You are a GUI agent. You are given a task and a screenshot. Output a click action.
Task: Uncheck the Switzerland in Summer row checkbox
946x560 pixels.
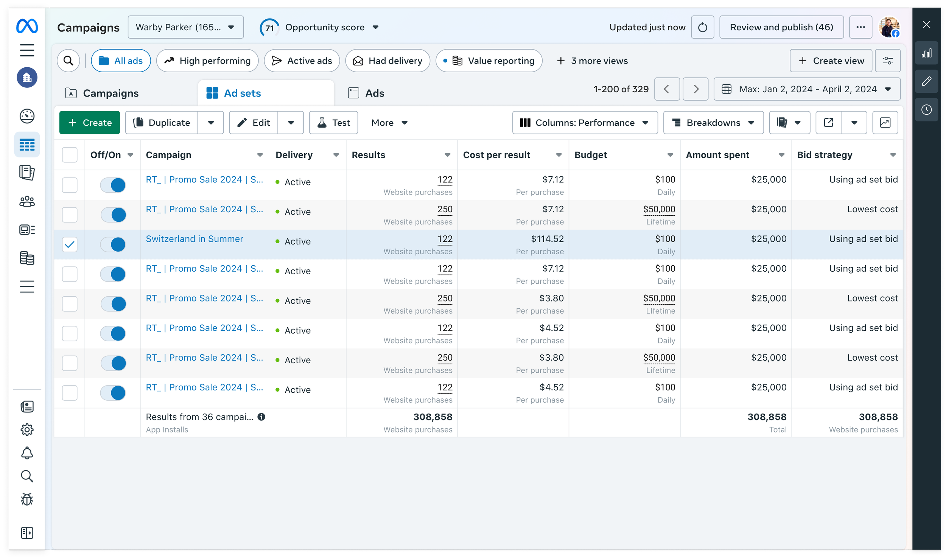pyautogui.click(x=70, y=244)
